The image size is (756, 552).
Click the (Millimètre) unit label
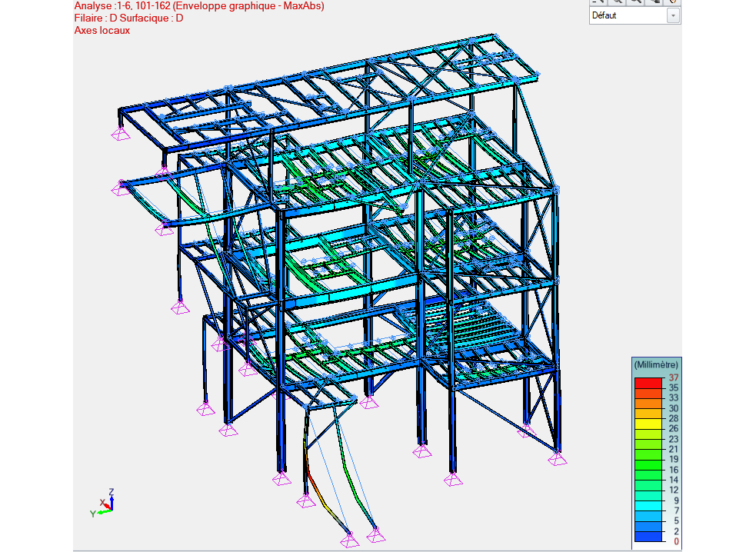[x=655, y=364]
